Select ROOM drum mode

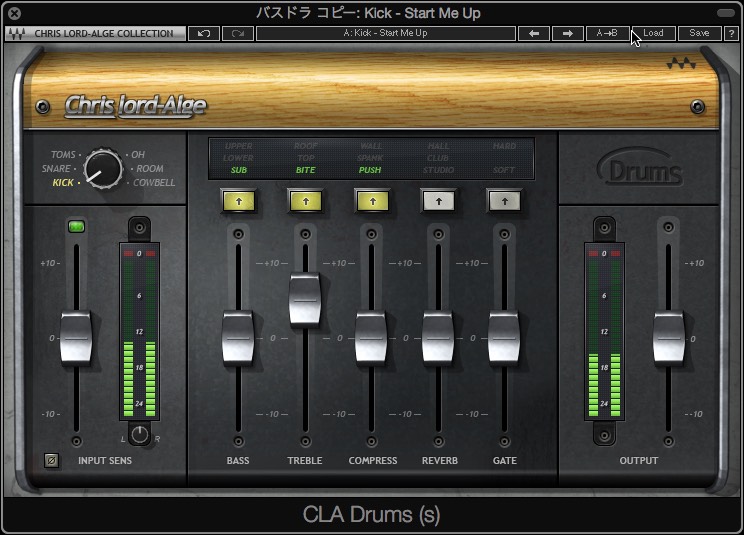[150, 168]
